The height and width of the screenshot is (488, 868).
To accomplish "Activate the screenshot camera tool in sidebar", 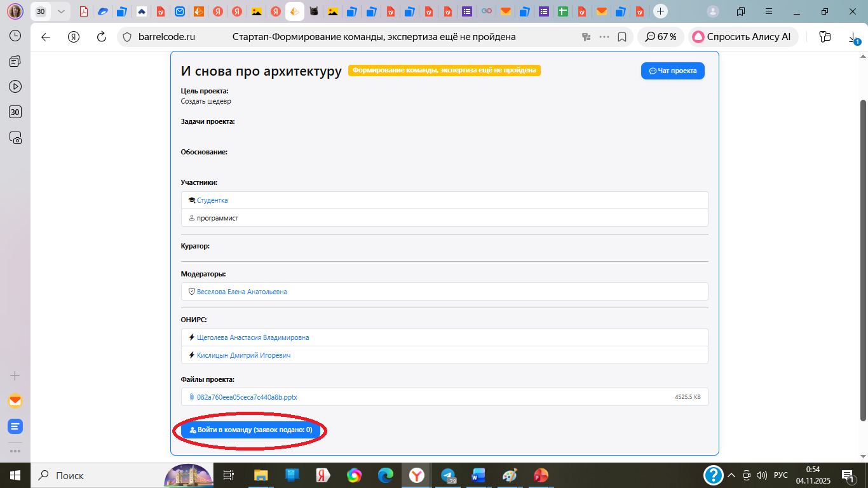I will 15,137.
